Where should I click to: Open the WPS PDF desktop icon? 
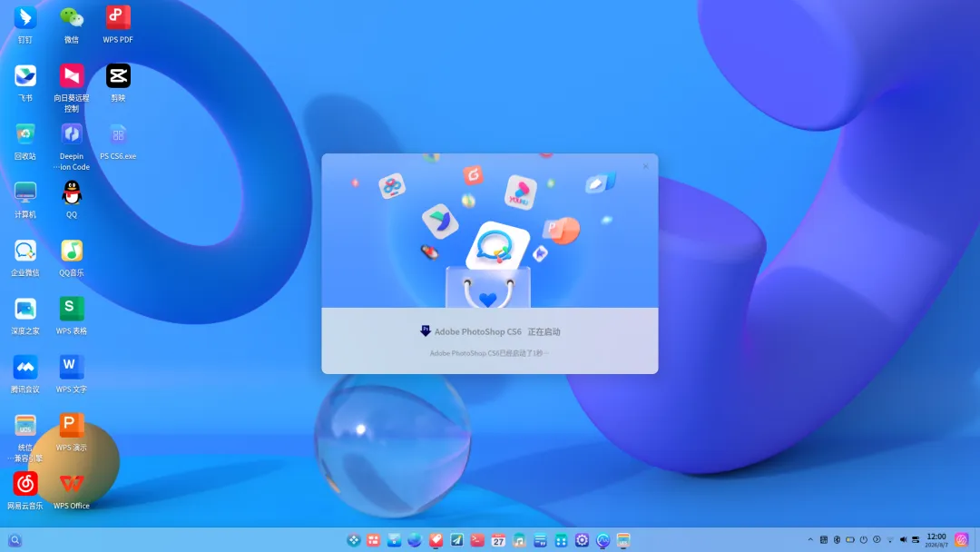(117, 17)
